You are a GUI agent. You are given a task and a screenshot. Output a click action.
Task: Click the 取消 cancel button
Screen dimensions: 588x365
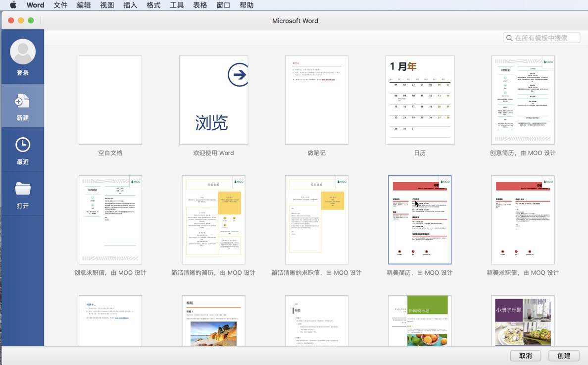tap(525, 355)
